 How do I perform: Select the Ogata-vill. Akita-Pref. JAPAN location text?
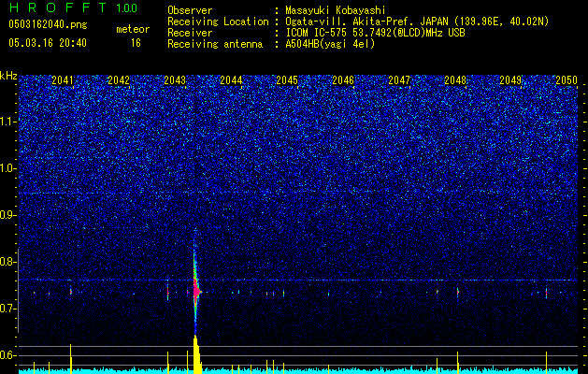pyautogui.click(x=417, y=22)
